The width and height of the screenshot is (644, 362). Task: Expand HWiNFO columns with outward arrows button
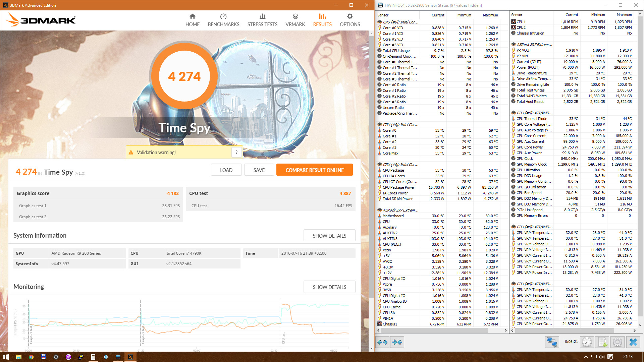[382, 342]
